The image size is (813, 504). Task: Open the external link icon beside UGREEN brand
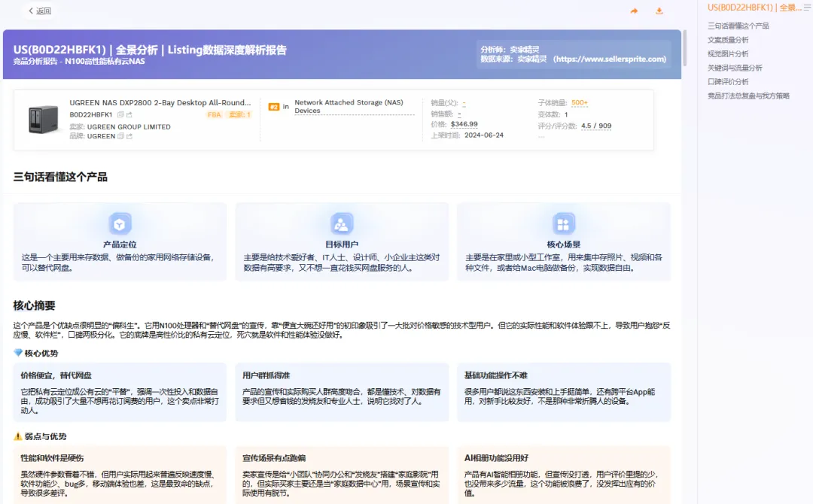pyautogui.click(x=129, y=137)
